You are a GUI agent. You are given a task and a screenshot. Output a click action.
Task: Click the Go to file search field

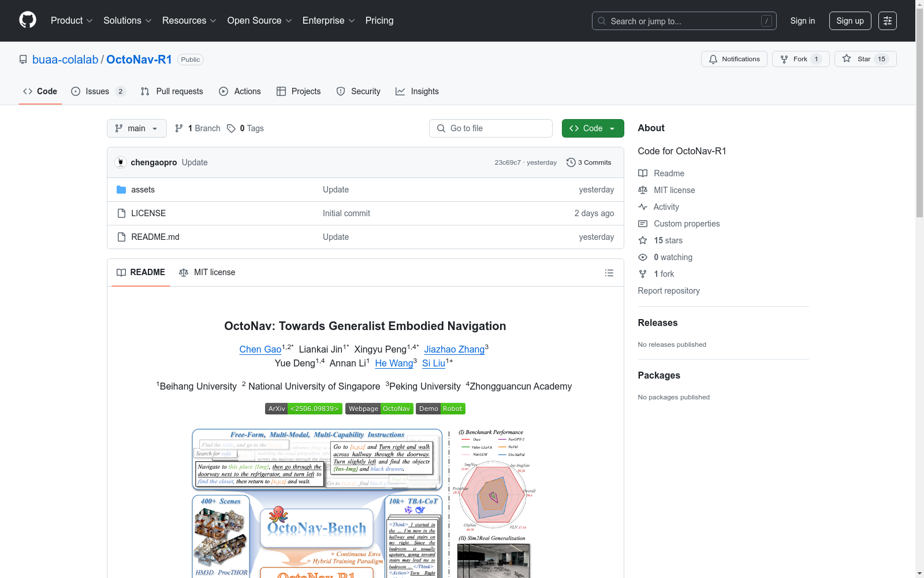click(491, 128)
